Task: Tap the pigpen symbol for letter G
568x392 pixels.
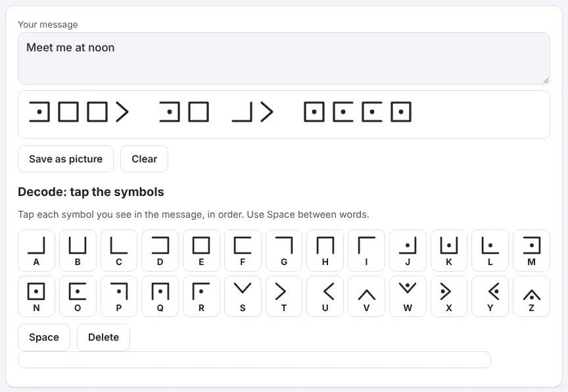Action: coord(284,251)
